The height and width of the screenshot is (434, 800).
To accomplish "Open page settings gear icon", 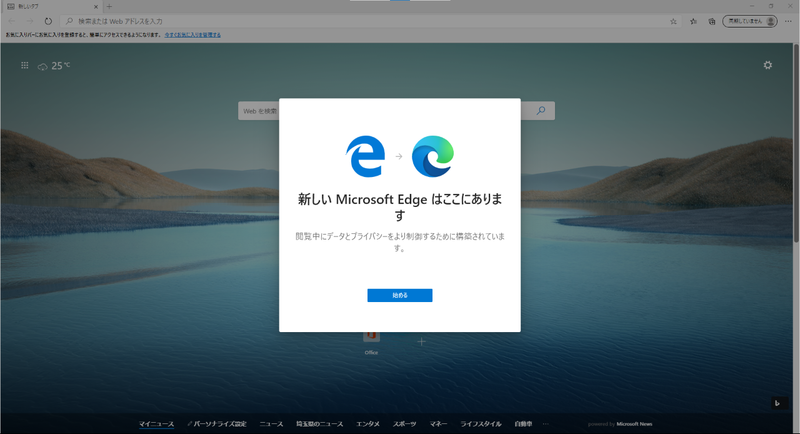I will click(767, 65).
